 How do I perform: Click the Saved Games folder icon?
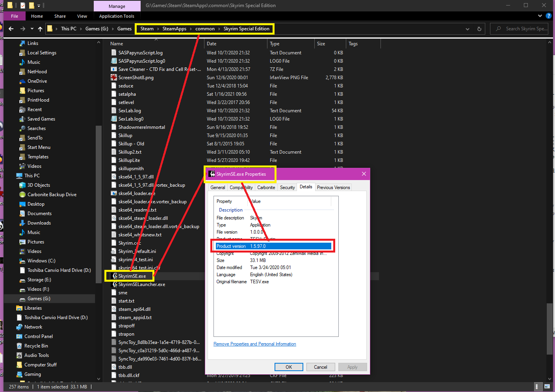click(x=22, y=119)
